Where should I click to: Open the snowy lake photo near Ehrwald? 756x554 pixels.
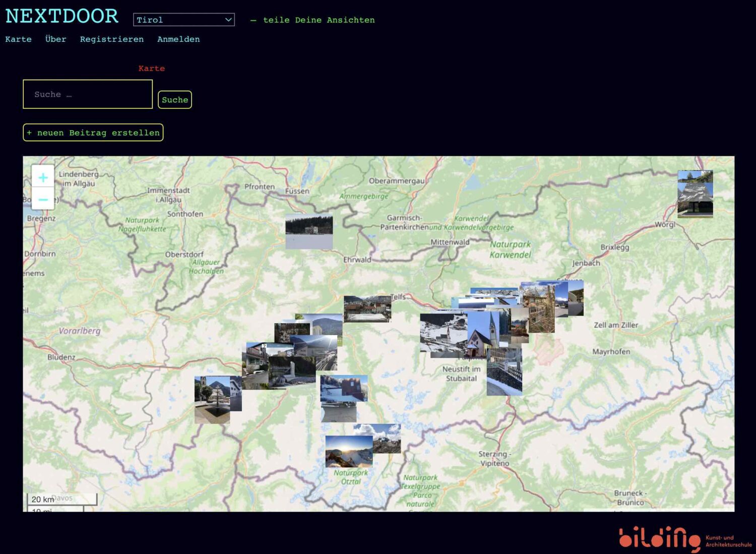(x=308, y=232)
